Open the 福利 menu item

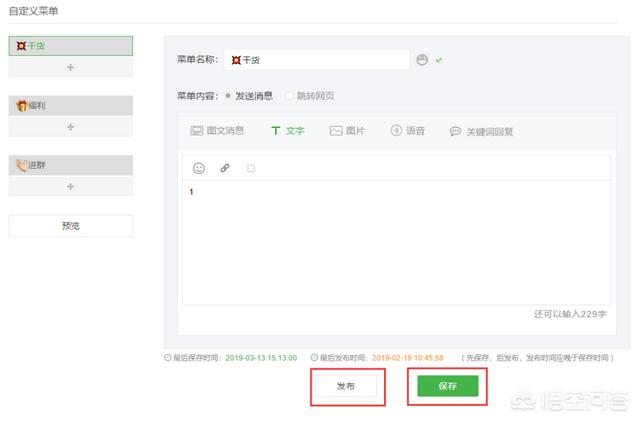tap(70, 106)
